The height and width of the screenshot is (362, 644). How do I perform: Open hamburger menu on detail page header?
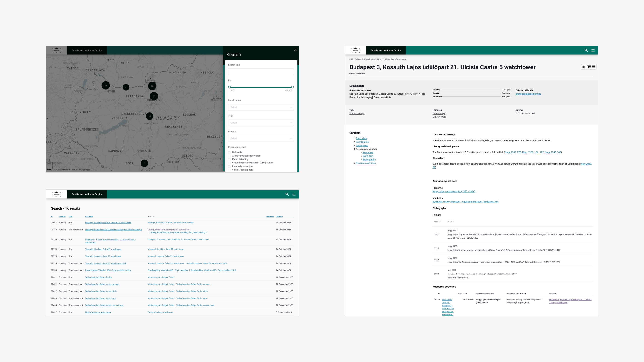pos(593,50)
